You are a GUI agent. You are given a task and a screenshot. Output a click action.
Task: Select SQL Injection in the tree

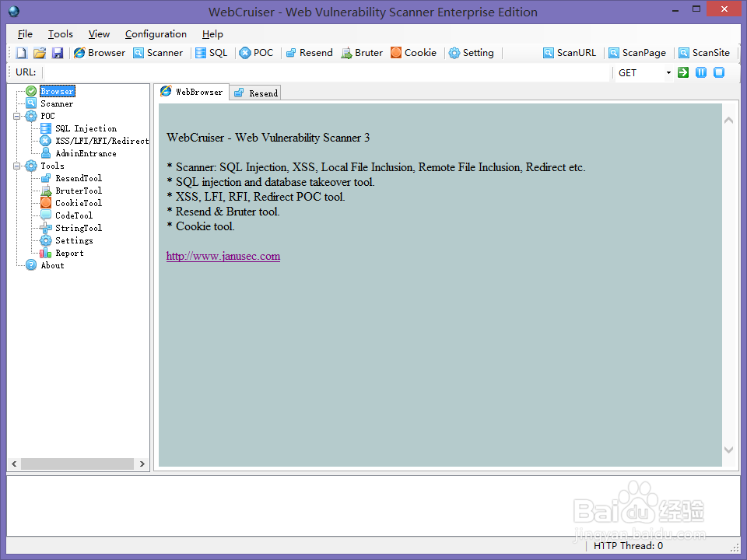click(x=86, y=128)
